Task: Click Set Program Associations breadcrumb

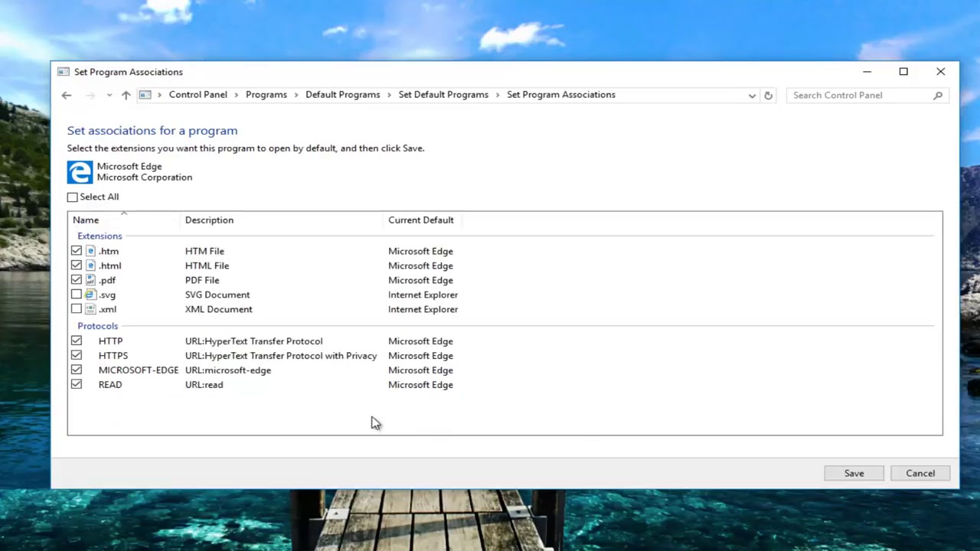Action: coord(561,95)
